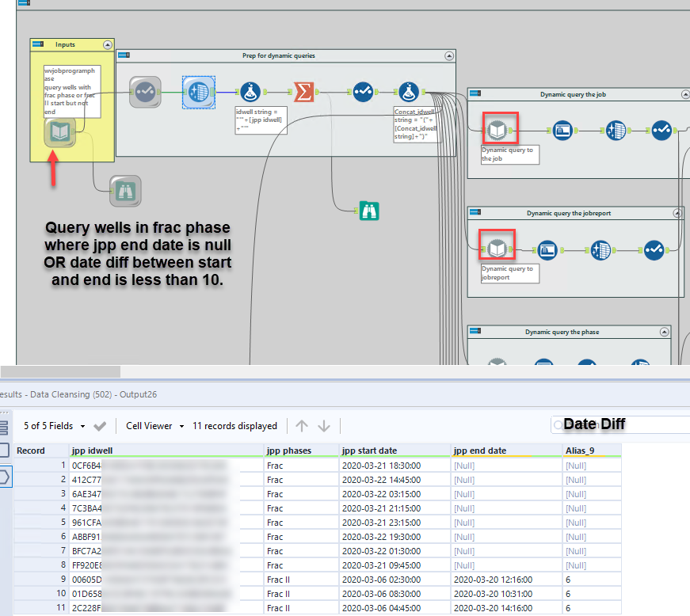Select the Select tool in 'Dynamic query the job'
This screenshot has height=616, width=690.
(661, 130)
